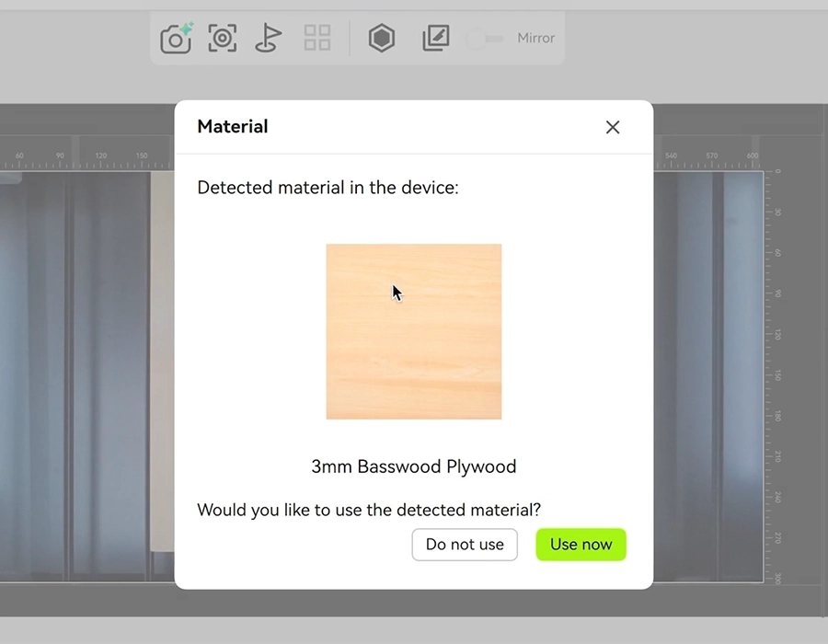Viewport: 828px width, 644px height.
Task: Click the AI camera capture icon
Action: [177, 38]
